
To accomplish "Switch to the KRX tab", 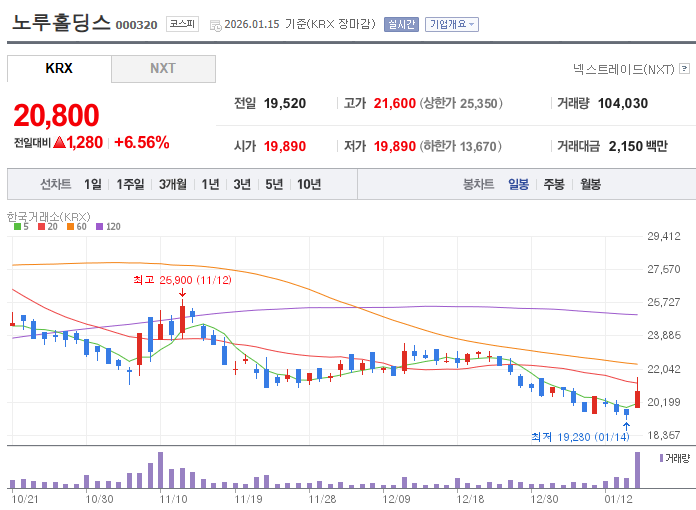I will point(59,68).
